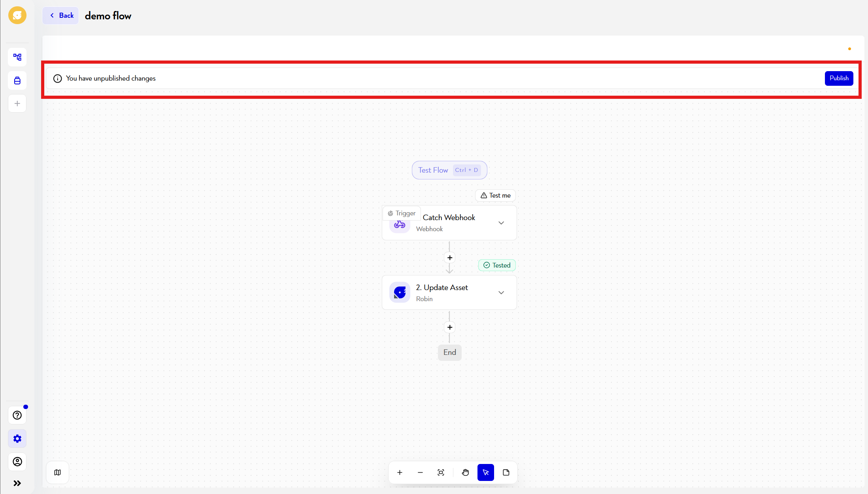Toggle the minimap icon
The width and height of the screenshot is (868, 494).
(x=58, y=473)
